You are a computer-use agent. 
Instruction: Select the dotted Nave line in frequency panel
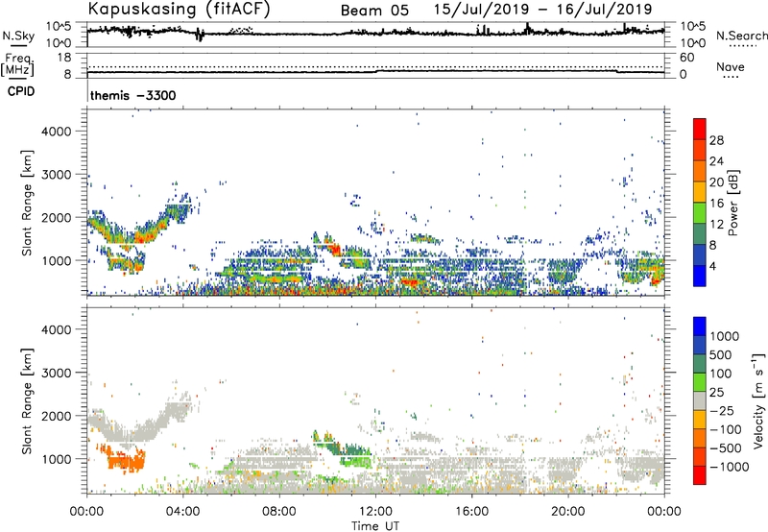(x=375, y=66)
